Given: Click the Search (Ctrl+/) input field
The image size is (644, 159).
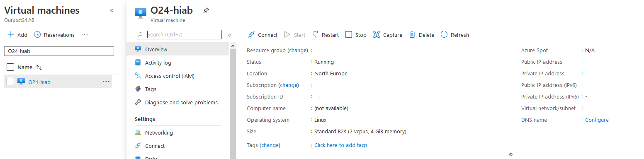Looking at the screenshot, I should pyautogui.click(x=178, y=34).
